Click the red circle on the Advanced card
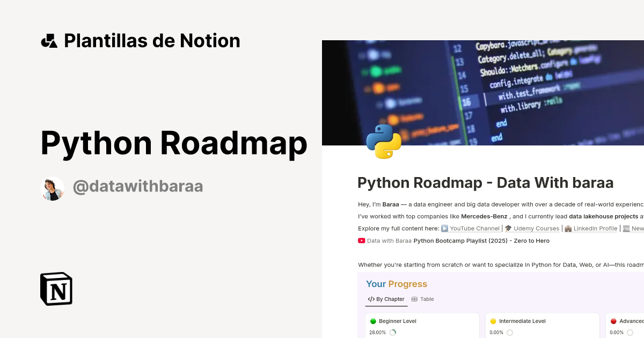 point(613,321)
